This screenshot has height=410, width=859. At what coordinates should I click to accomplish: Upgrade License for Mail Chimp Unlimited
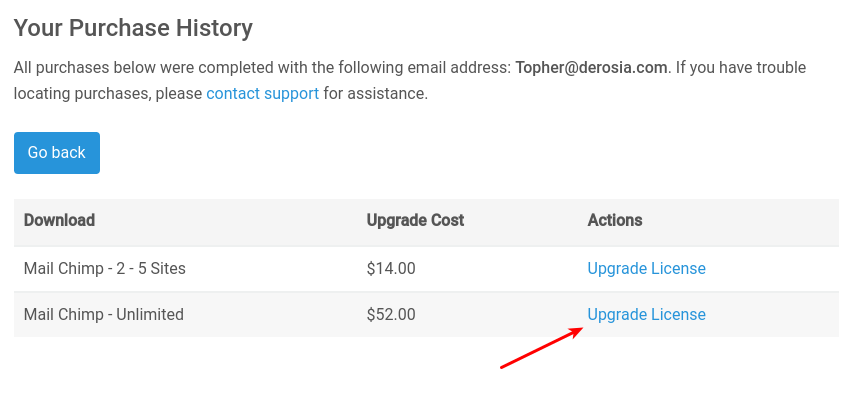point(646,315)
